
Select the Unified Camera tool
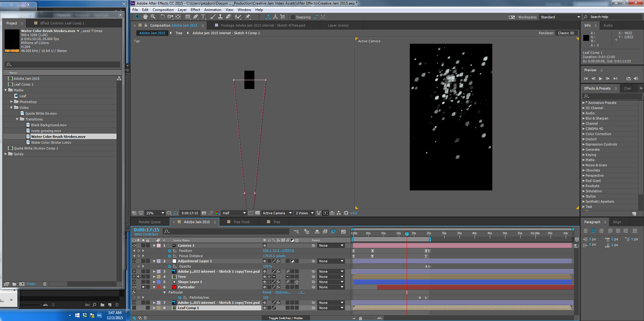(170, 17)
